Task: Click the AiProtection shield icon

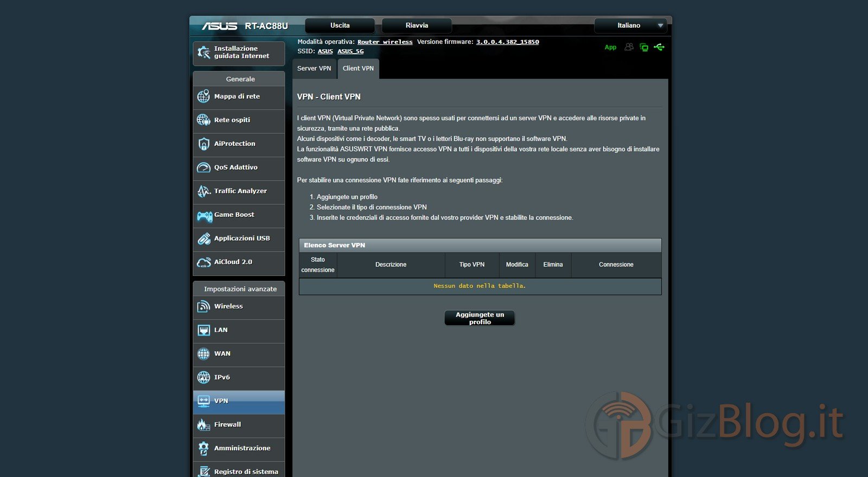Action: point(203,144)
